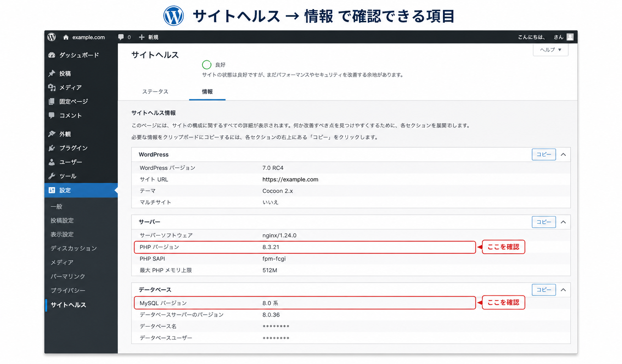Collapse the サーバー section chevron
The image size is (622, 364).
pyautogui.click(x=563, y=222)
